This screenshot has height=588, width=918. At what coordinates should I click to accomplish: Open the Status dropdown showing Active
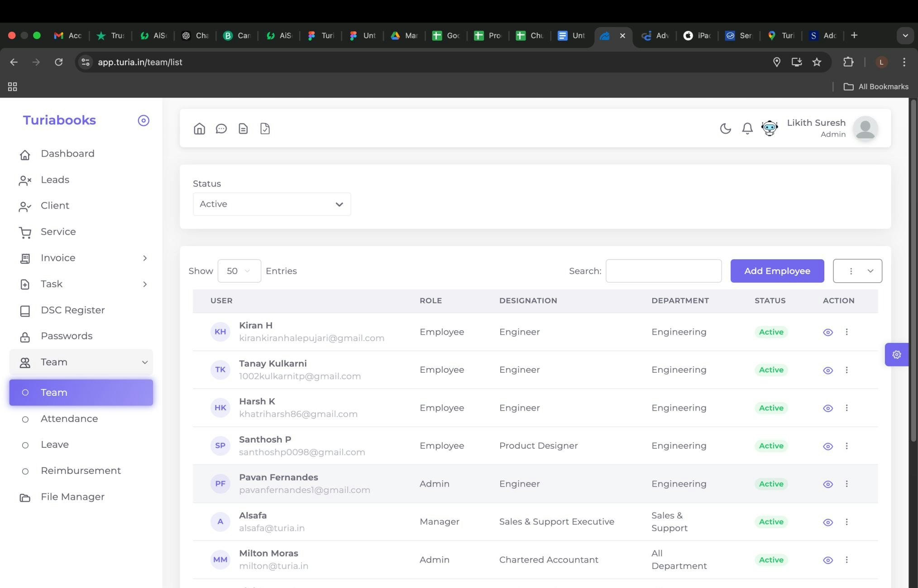click(x=272, y=204)
